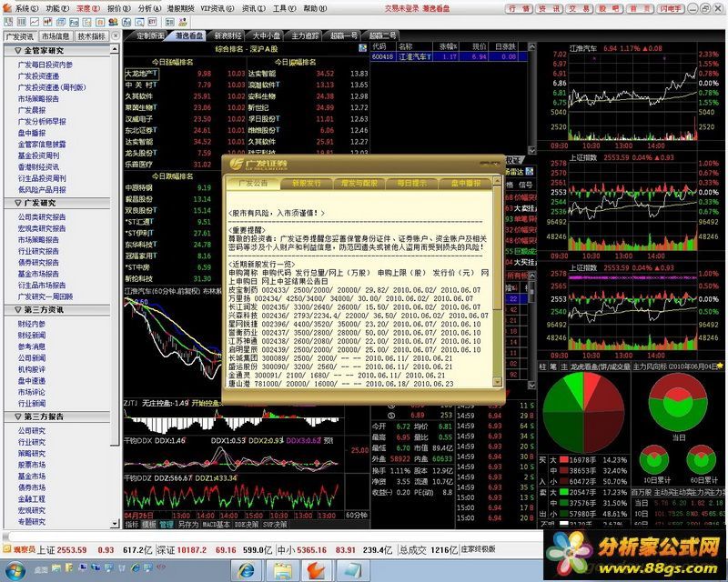Viewport: 728px width, 582px height.
Task: Open the Windows Start menu orb
Action: [15, 570]
